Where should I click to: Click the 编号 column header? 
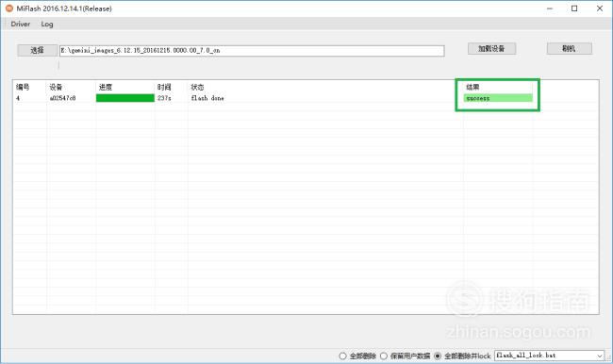click(x=23, y=87)
